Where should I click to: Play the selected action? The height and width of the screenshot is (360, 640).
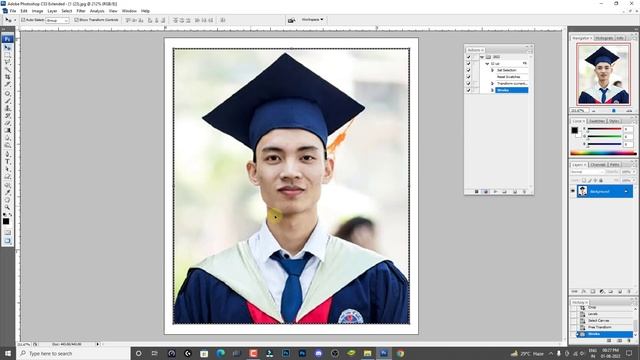[x=495, y=191]
